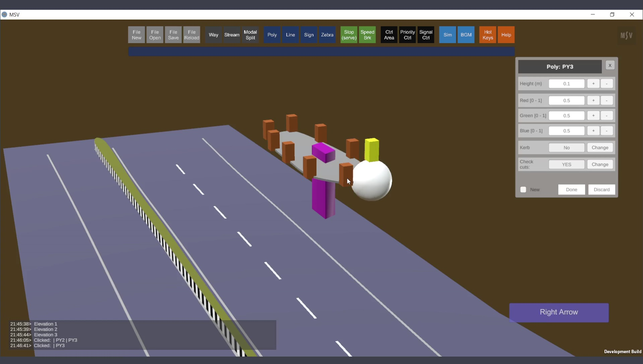Select the Poly tool button
643x364 pixels.
[272, 35]
